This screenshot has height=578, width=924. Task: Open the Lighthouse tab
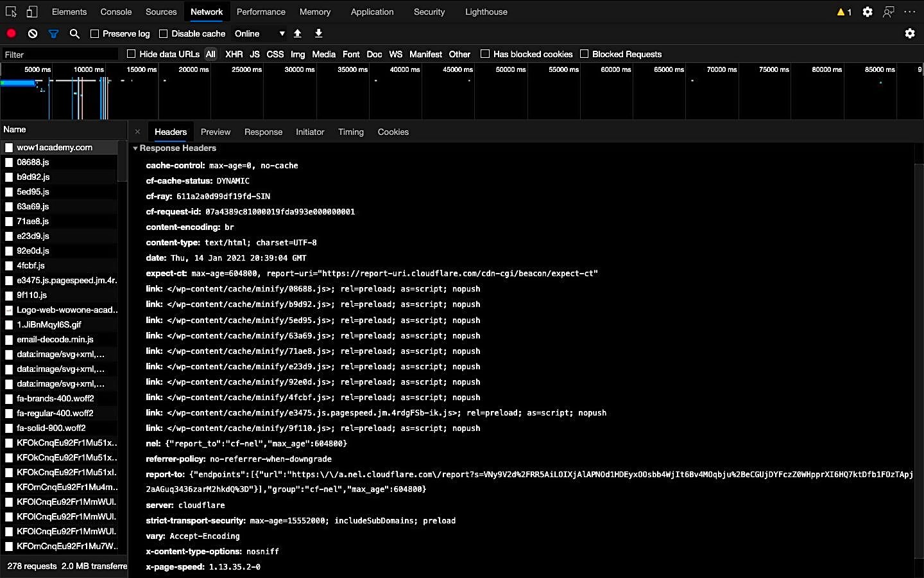(486, 12)
